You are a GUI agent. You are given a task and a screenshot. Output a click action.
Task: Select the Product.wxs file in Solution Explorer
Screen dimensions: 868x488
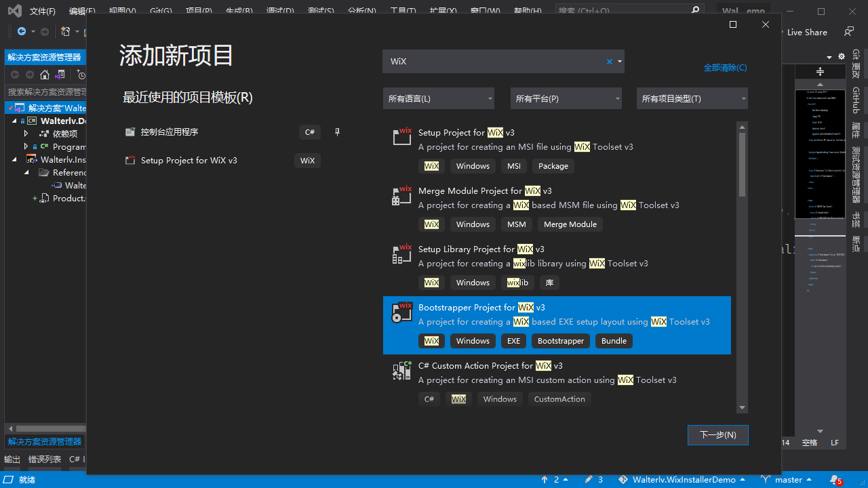tap(69, 199)
